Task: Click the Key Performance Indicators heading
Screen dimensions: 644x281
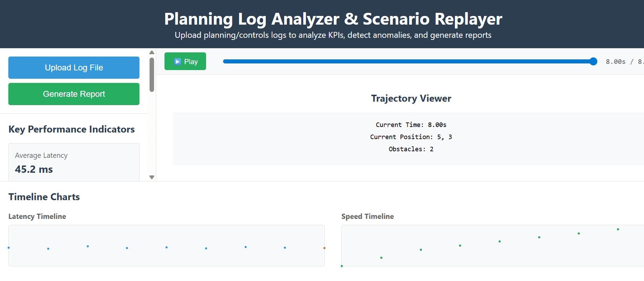Action: (71, 129)
